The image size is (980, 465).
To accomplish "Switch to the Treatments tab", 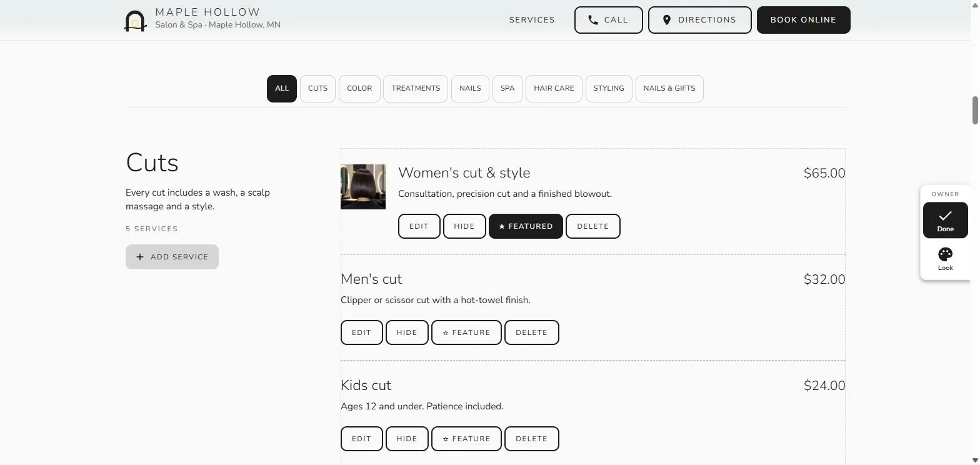I will (416, 88).
